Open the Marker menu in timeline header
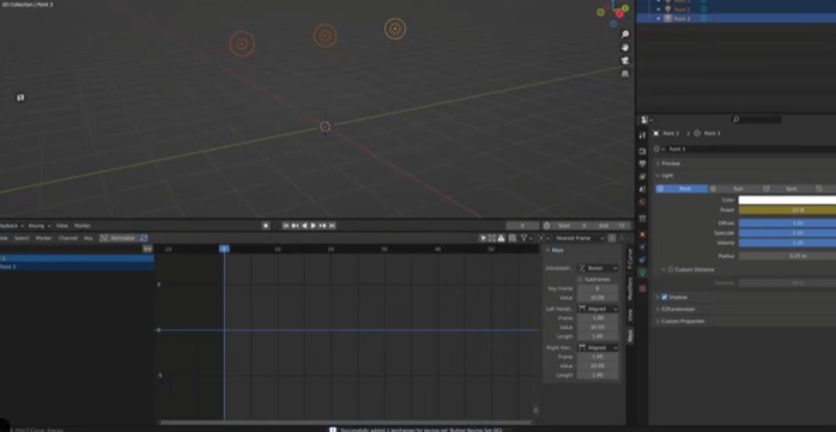The image size is (836, 432). point(82,226)
